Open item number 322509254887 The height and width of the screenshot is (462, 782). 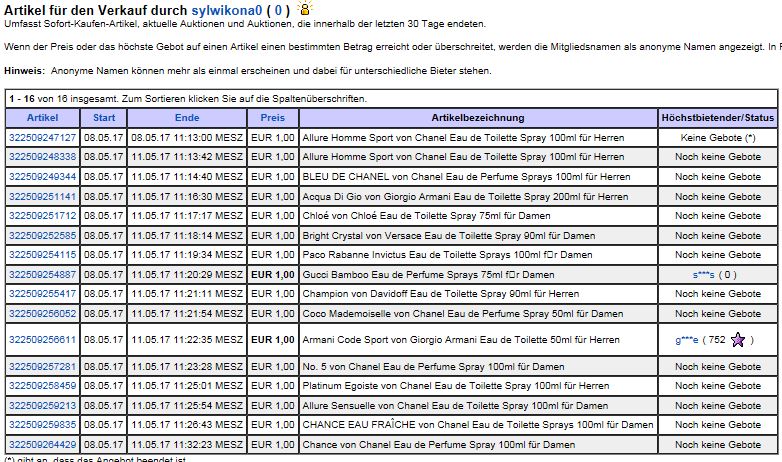tap(42, 274)
